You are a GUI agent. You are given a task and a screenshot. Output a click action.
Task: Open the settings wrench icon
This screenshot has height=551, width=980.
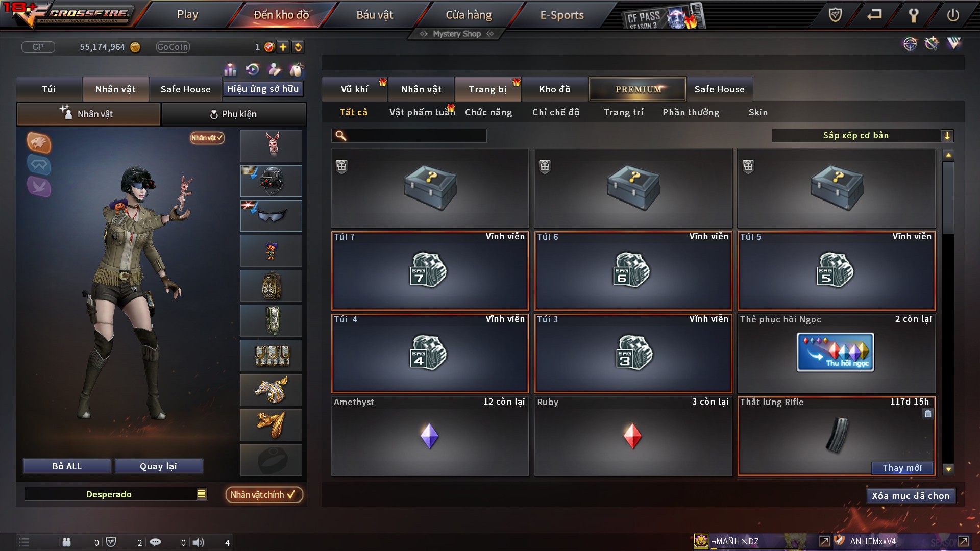coord(914,15)
